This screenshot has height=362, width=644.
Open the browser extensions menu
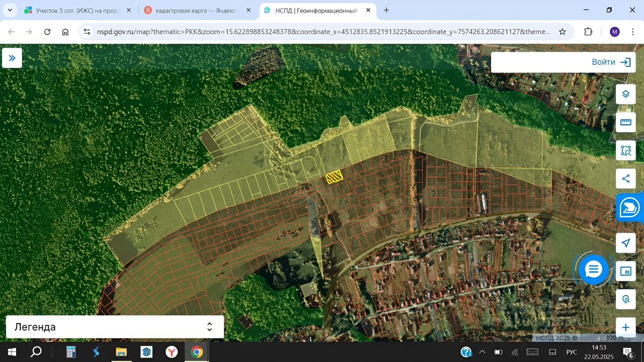tap(588, 32)
